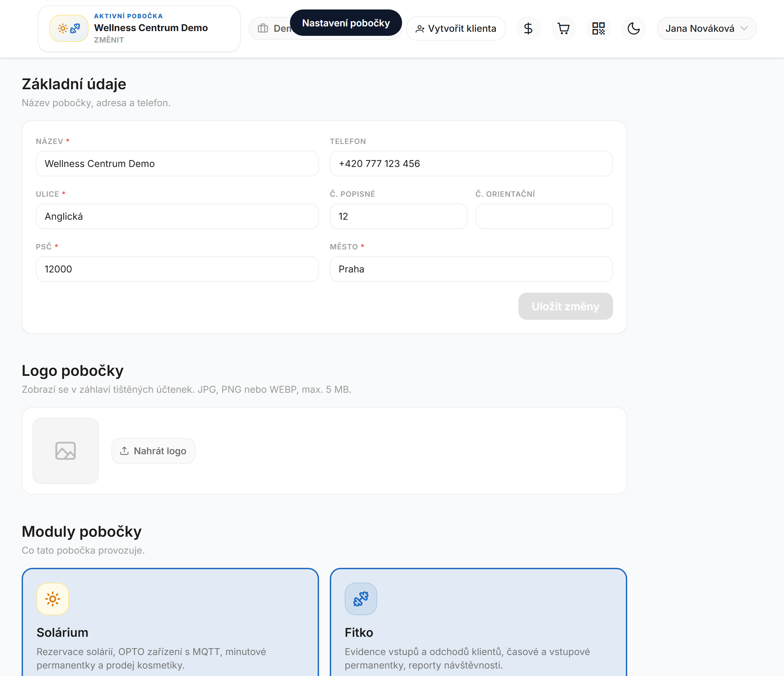Click the Základní údaje heading
The width and height of the screenshot is (784, 676).
[74, 84]
